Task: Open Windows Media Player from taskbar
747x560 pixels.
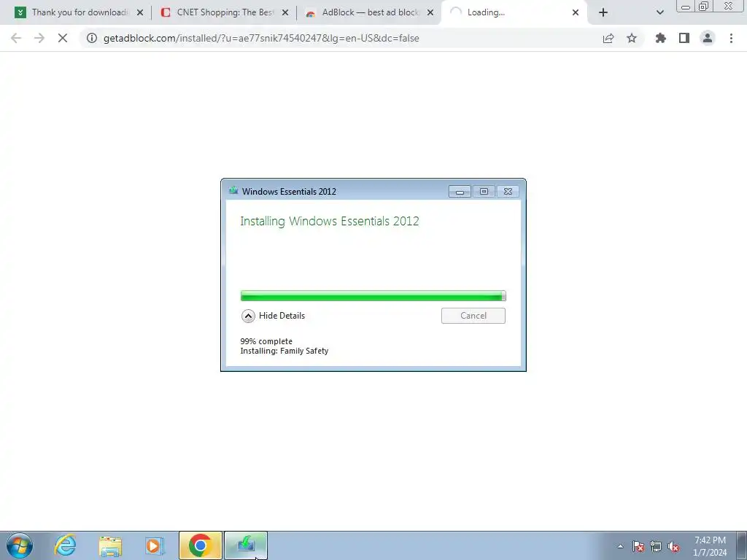Action: [155, 545]
